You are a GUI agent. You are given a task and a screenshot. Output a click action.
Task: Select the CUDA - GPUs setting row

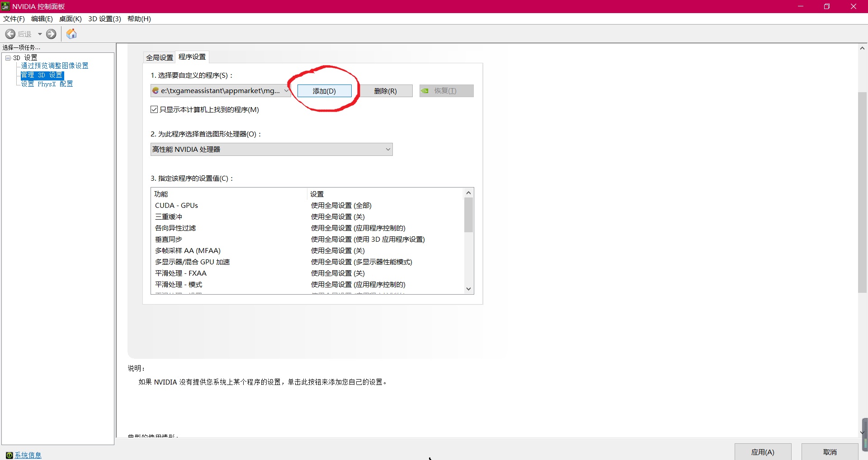(307, 206)
